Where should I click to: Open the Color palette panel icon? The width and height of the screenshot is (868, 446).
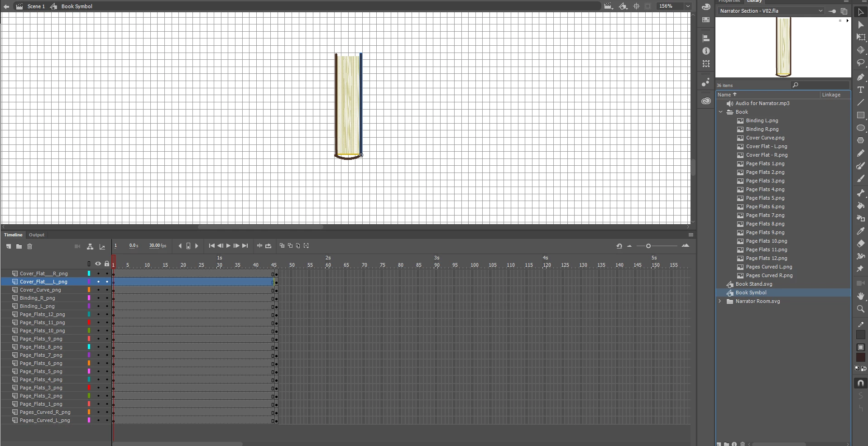(706, 7)
